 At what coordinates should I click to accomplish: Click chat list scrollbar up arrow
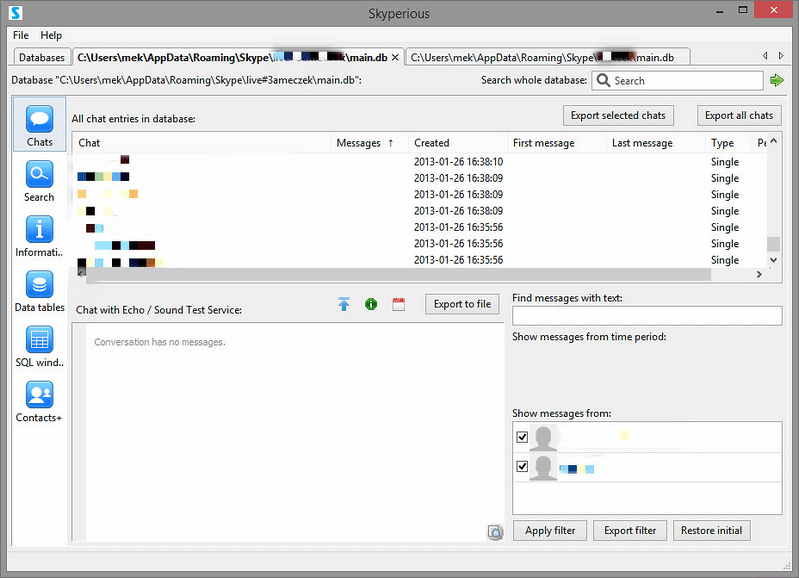(774, 141)
